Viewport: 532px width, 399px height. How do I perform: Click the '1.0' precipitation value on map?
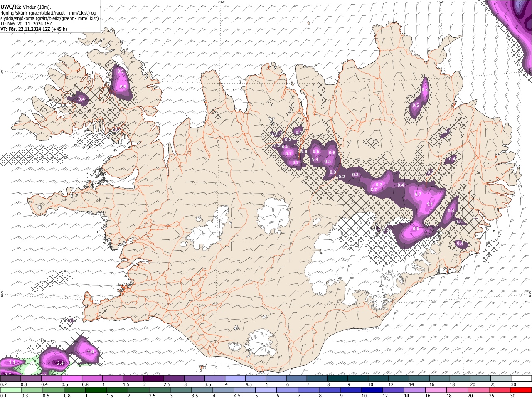(x=91, y=352)
